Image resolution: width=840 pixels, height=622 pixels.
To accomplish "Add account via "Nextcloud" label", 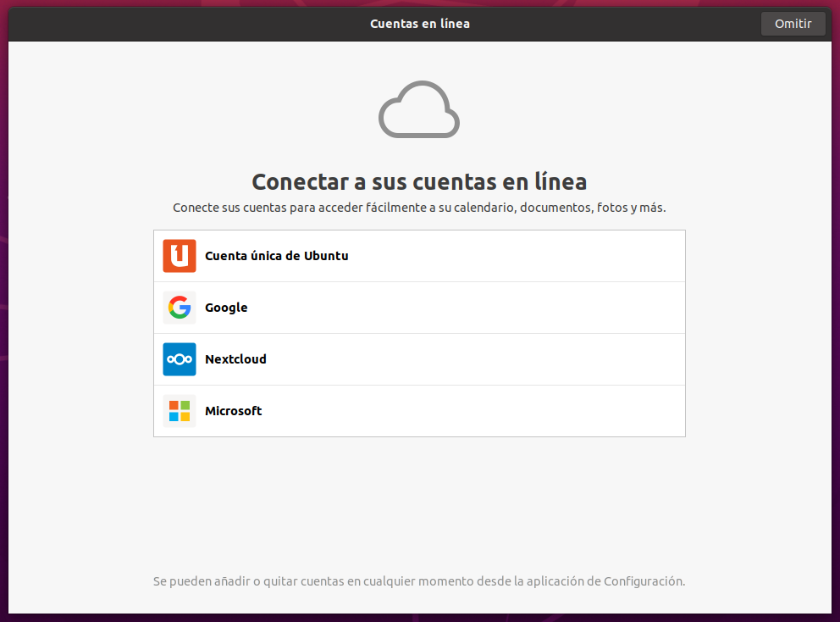I will click(x=235, y=359).
